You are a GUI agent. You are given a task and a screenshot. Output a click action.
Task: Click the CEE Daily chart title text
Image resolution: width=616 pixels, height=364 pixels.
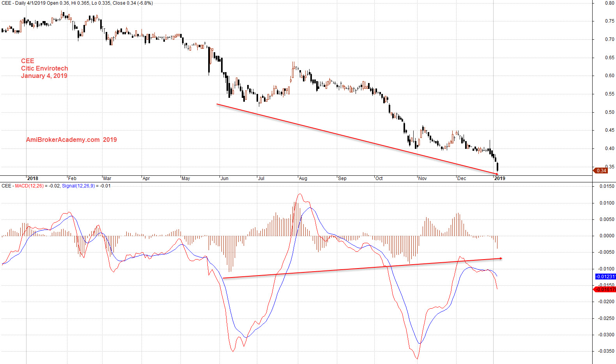[x=77, y=3]
